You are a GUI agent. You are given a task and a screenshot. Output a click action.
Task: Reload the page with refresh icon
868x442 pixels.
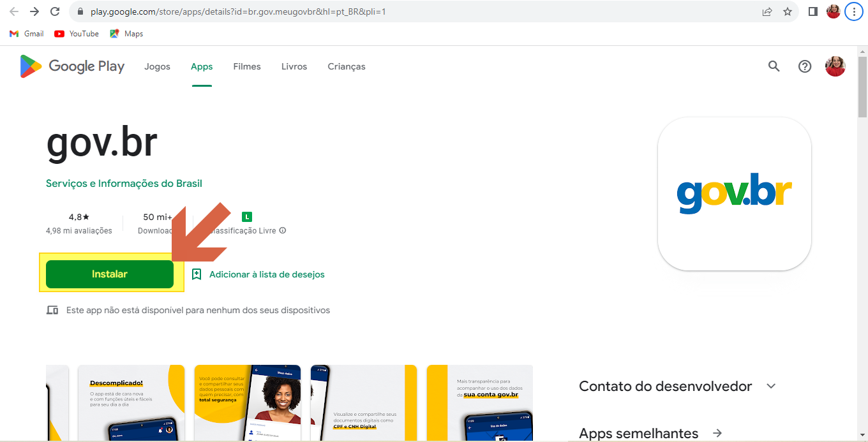pos(55,11)
